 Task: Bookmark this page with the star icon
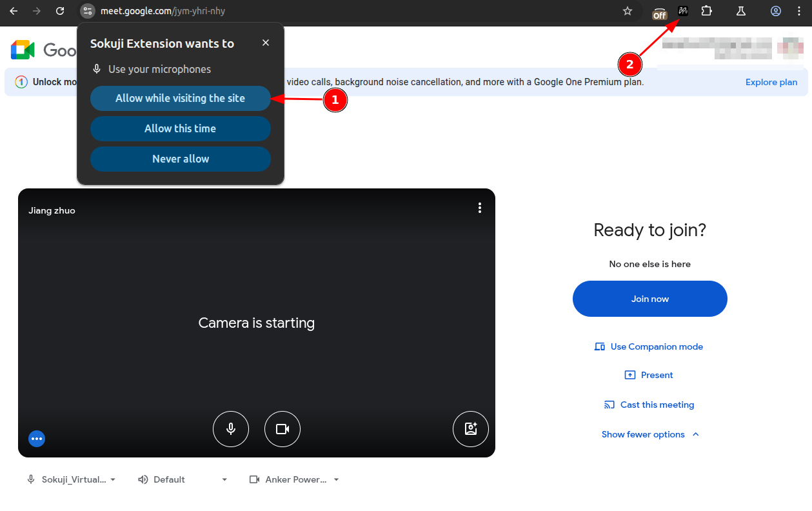tap(628, 11)
